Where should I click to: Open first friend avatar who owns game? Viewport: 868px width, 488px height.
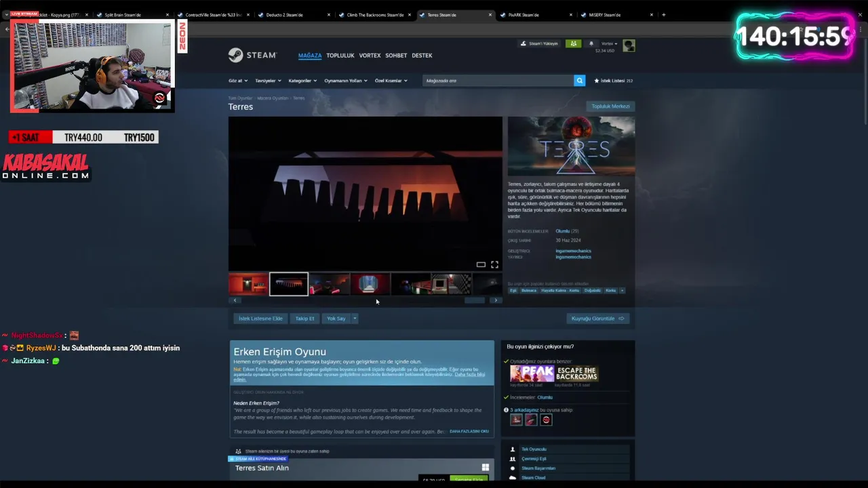tap(516, 420)
